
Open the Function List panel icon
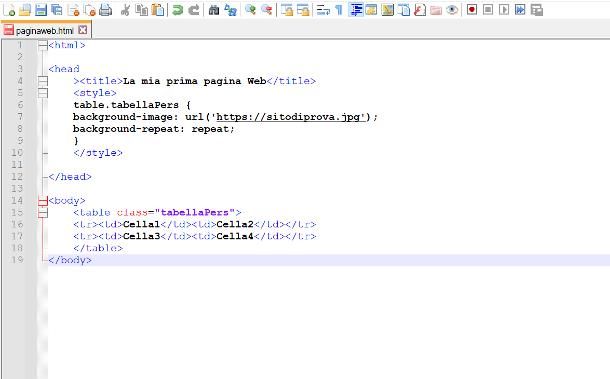coord(420,10)
